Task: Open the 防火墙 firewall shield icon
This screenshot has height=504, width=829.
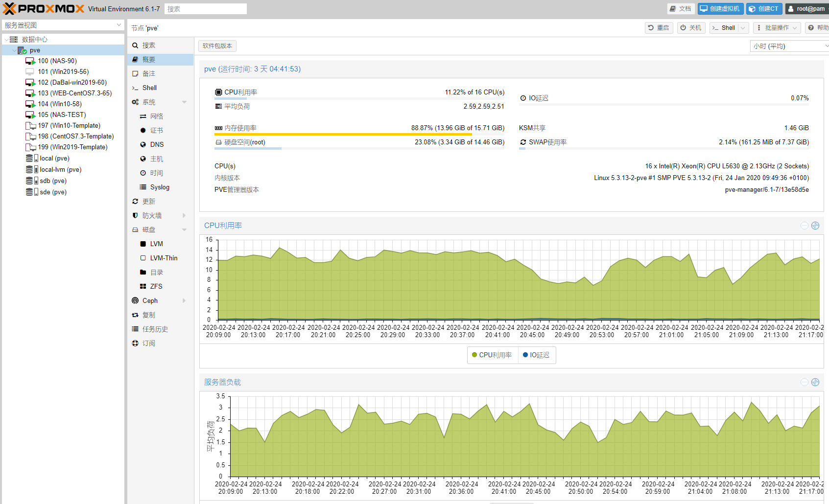Action: [x=135, y=216]
